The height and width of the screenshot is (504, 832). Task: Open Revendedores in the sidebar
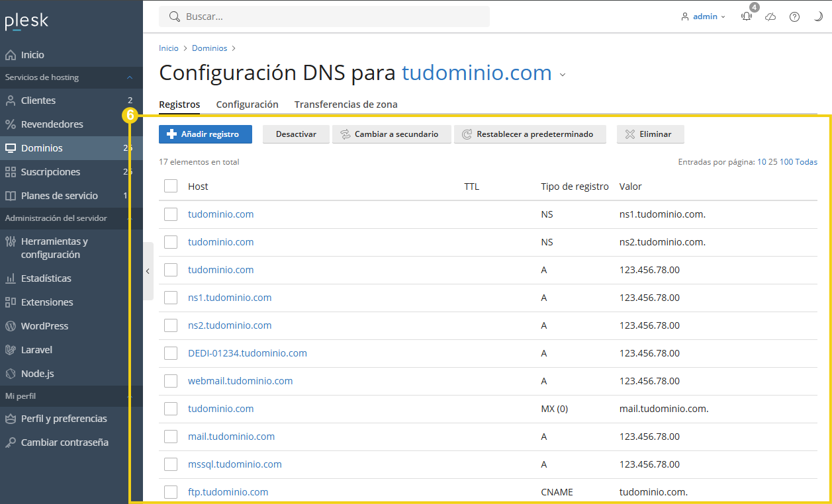pos(71,124)
